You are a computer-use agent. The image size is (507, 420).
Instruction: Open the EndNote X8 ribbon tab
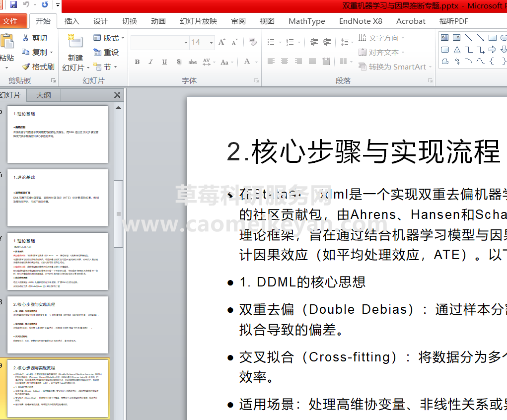point(361,21)
